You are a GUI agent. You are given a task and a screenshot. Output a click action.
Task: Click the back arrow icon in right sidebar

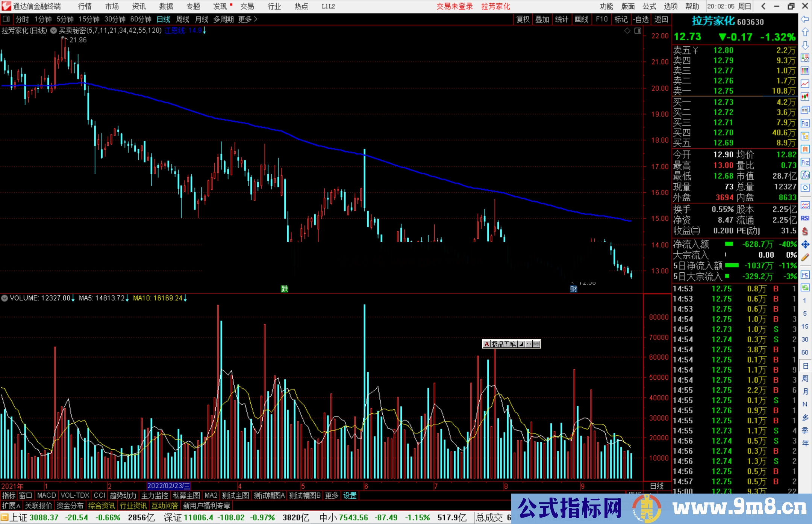pyautogui.click(x=805, y=19)
